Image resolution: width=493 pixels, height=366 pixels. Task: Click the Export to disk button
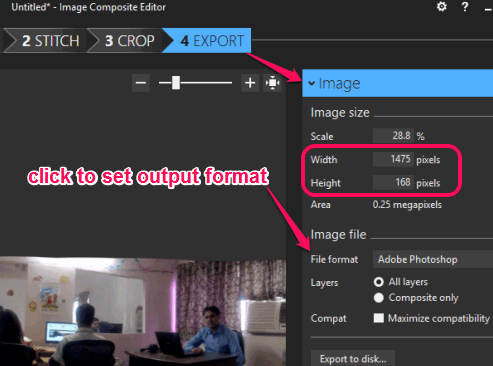tap(353, 358)
